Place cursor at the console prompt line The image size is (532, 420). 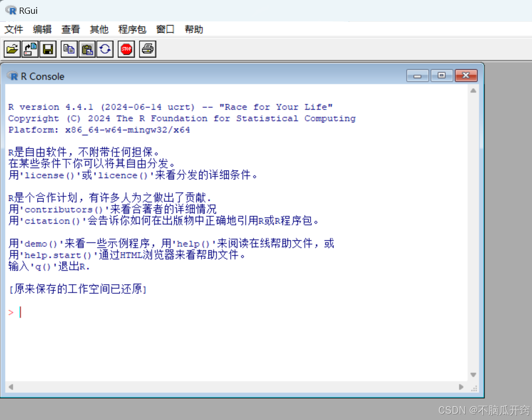point(21,312)
